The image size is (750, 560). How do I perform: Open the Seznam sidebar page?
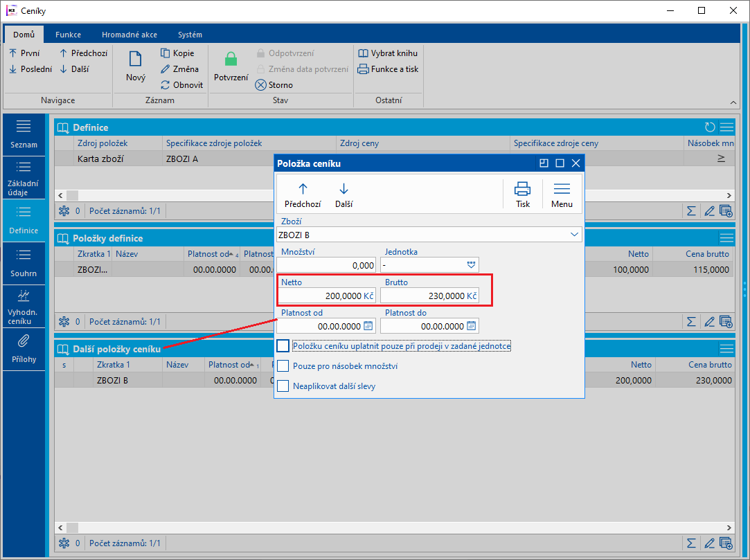(x=24, y=134)
